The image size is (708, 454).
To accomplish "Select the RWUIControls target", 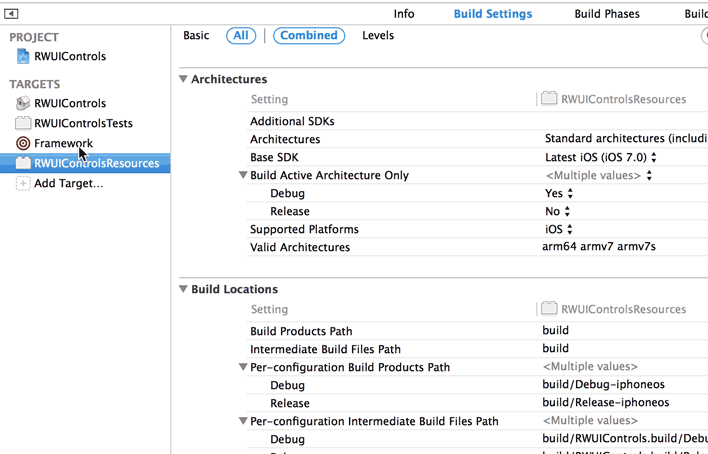I will click(70, 103).
